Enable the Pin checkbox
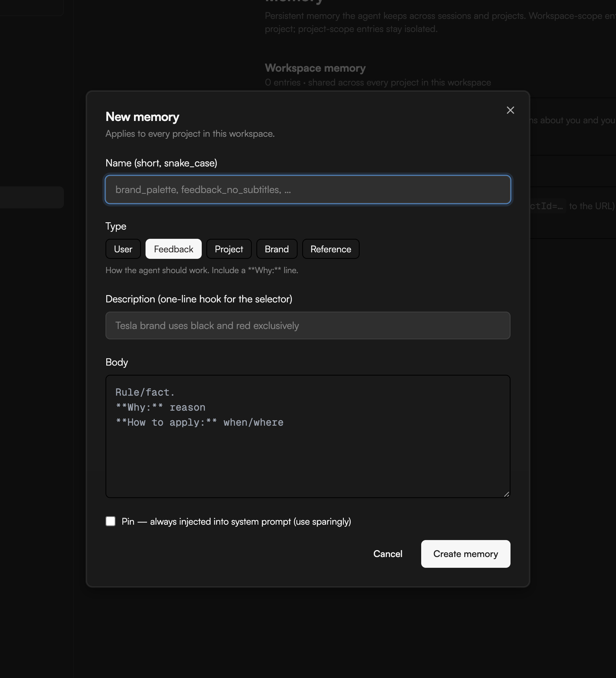Viewport: 616px width, 678px height. coord(110,521)
